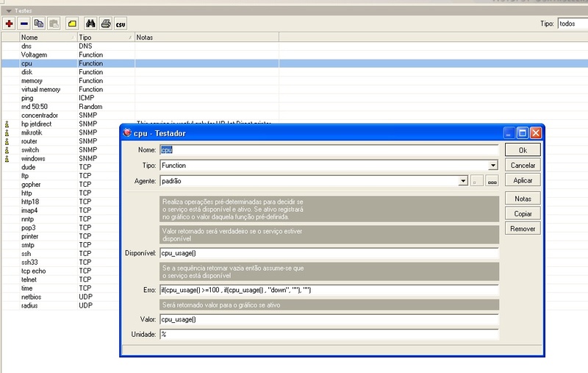Click the Aplicar button
588x373 pixels.
click(523, 180)
